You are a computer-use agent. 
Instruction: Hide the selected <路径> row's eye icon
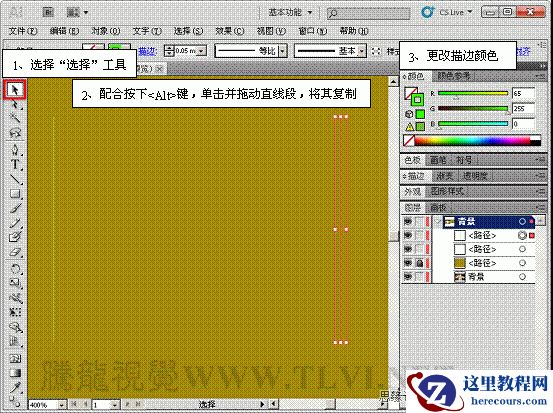pyautogui.click(x=408, y=235)
